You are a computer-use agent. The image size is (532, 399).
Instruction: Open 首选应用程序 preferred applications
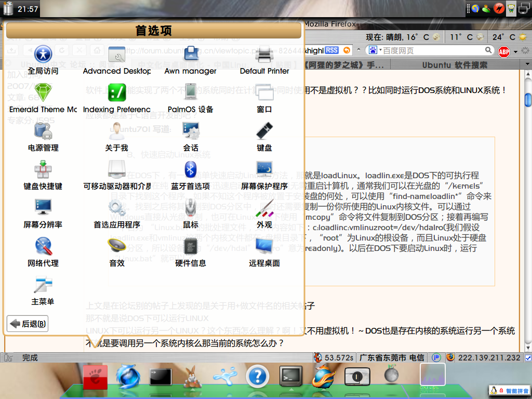[x=117, y=214]
